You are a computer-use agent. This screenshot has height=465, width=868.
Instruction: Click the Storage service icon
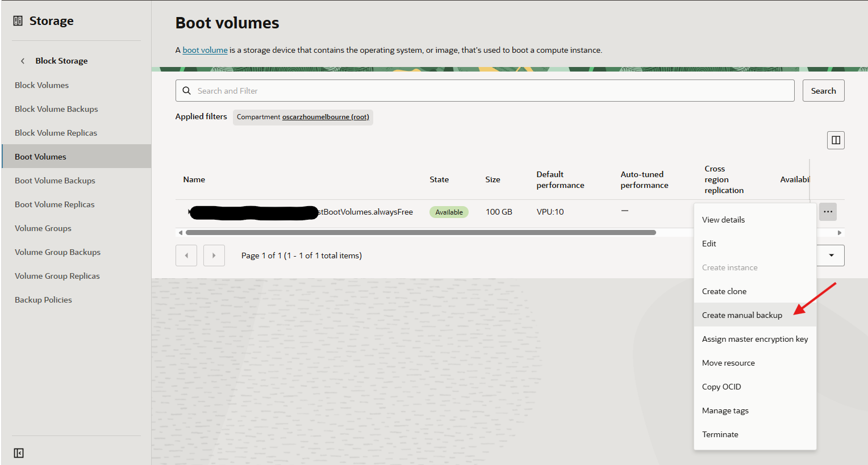(x=18, y=21)
